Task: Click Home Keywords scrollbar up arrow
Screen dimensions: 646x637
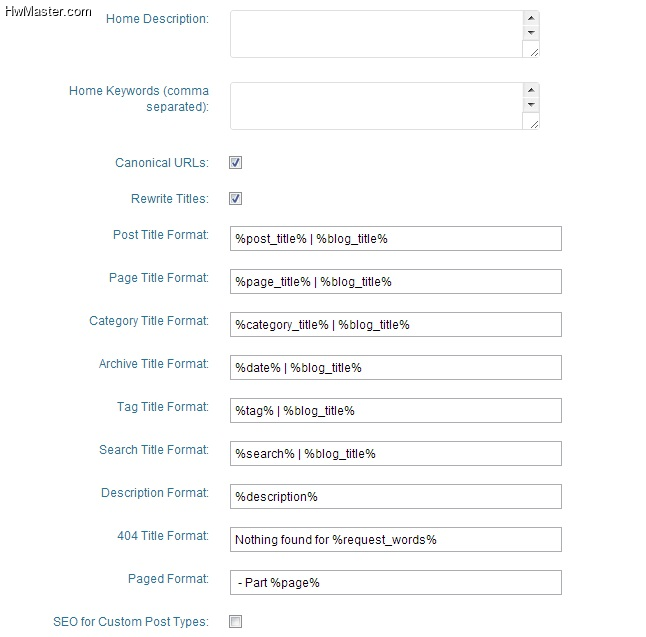Action: (531, 90)
